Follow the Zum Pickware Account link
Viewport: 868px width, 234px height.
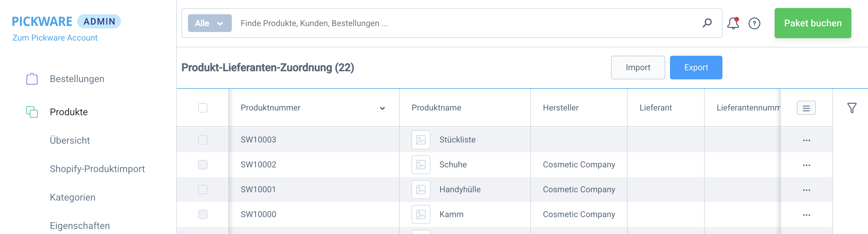click(x=55, y=38)
